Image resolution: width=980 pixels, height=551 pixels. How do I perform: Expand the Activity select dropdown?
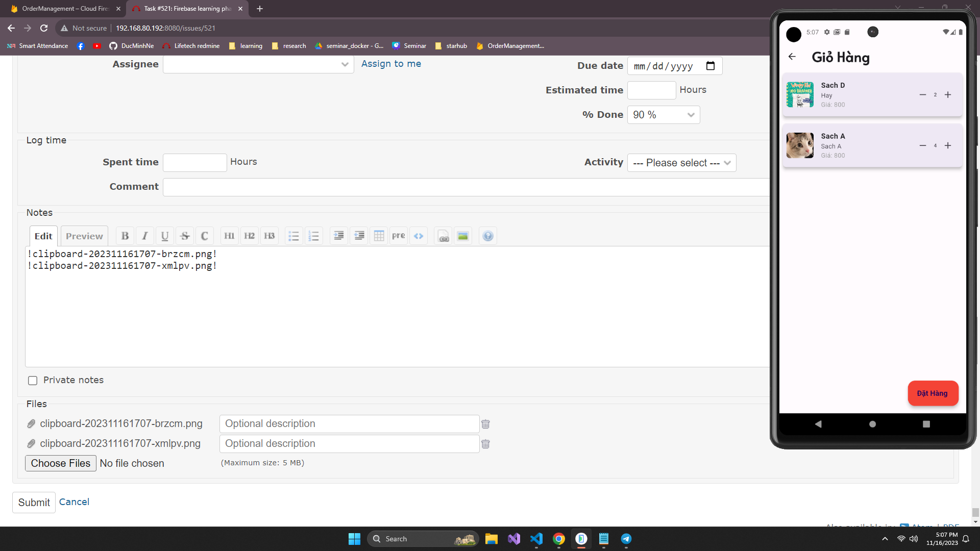(681, 163)
